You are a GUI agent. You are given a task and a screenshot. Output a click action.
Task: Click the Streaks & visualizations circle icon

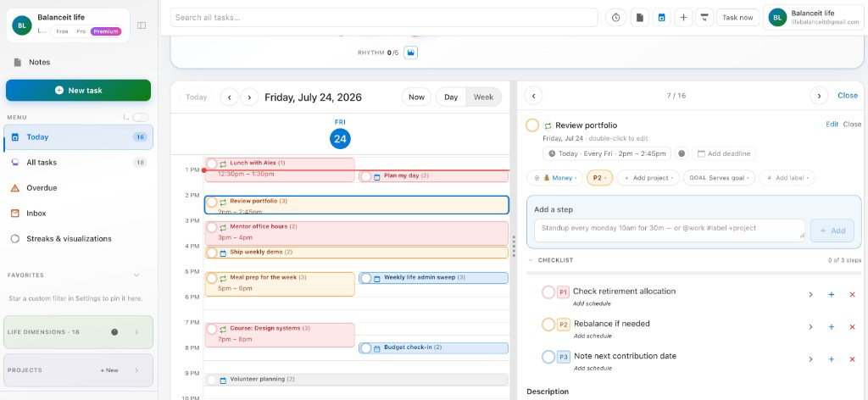(15, 239)
